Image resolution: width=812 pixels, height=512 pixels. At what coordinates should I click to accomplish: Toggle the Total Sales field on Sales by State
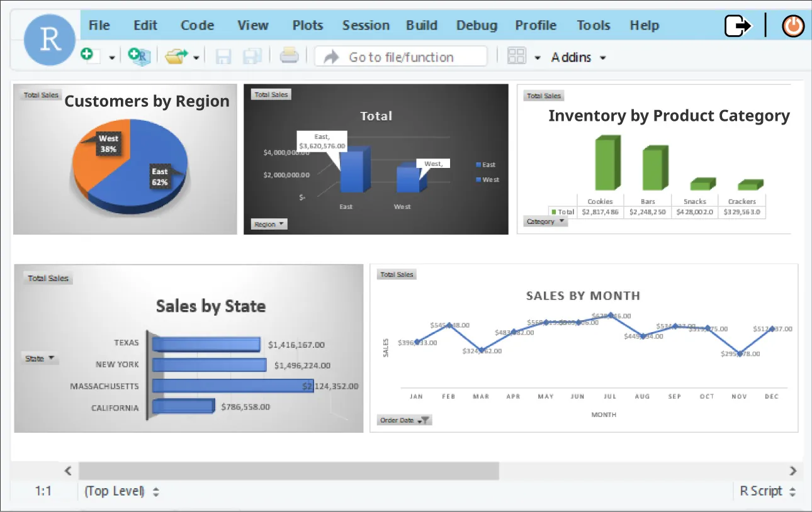pos(47,277)
